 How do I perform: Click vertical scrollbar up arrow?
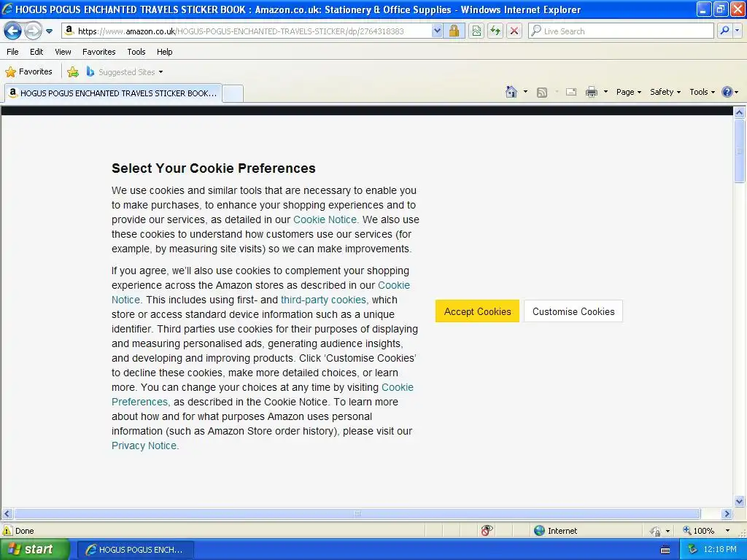coord(740,113)
